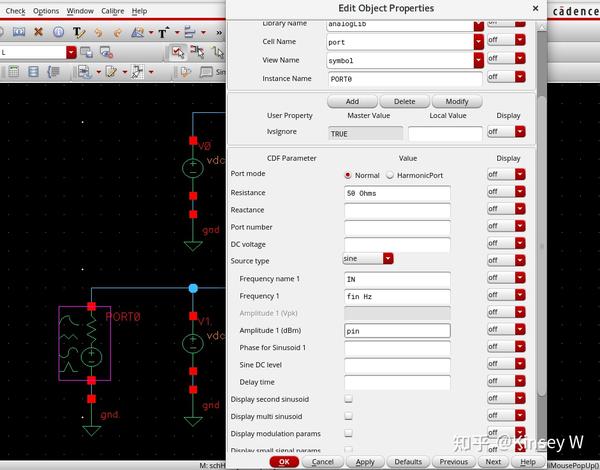Enable Display multi sinusoid checkbox
Viewport: 600px width, 470px height.
tap(348, 416)
